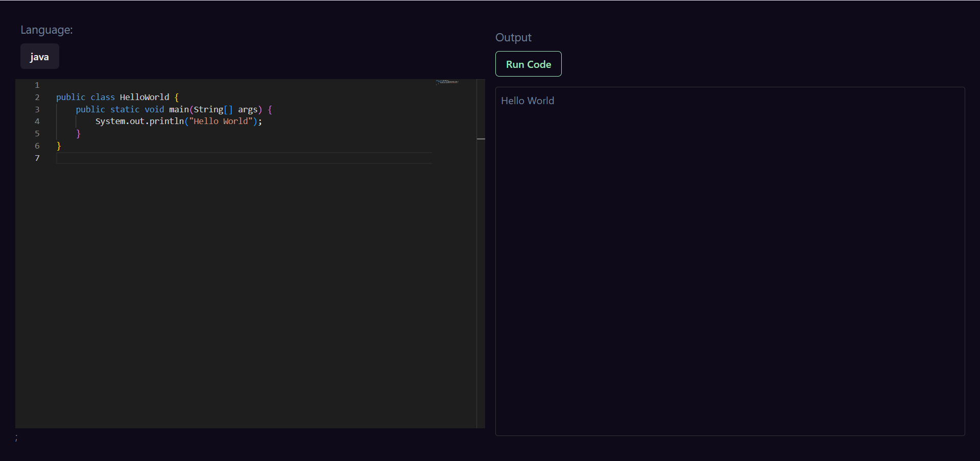
Task: Click the editor vertical scrollbar track
Action: (x=481, y=255)
